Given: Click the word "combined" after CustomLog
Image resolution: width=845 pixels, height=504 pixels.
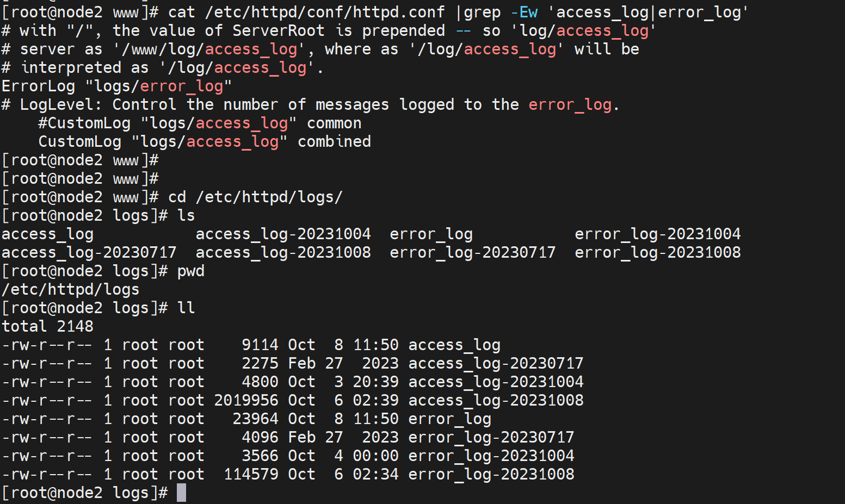Looking at the screenshot, I should [334, 141].
